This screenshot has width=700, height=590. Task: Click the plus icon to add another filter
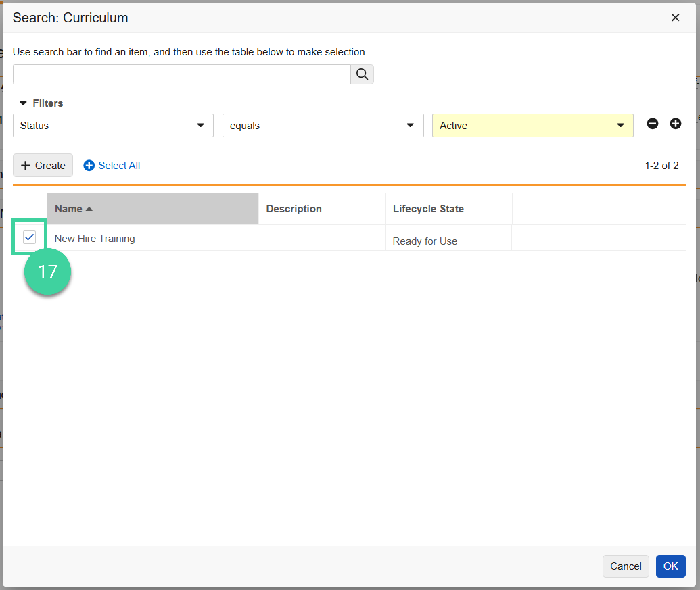click(675, 124)
